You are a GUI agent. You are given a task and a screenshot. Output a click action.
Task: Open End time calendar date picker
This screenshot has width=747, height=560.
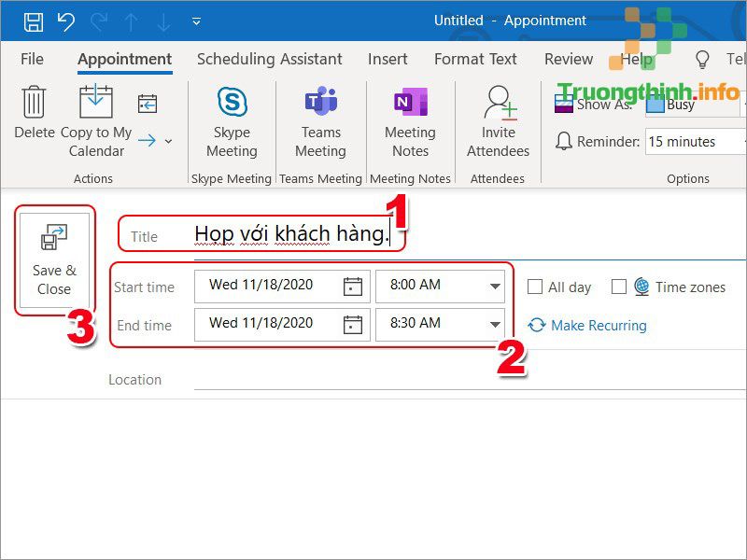pyautogui.click(x=353, y=325)
